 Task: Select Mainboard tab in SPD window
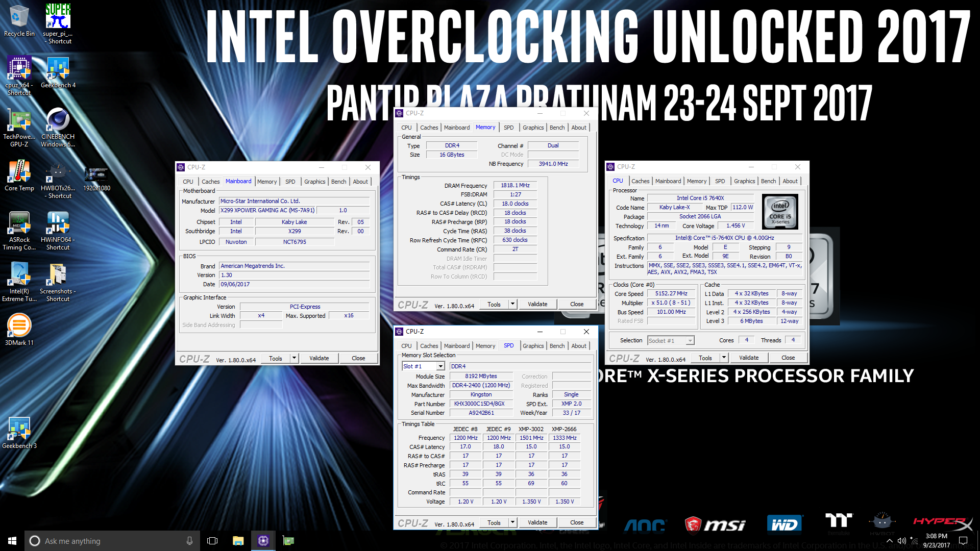click(457, 346)
